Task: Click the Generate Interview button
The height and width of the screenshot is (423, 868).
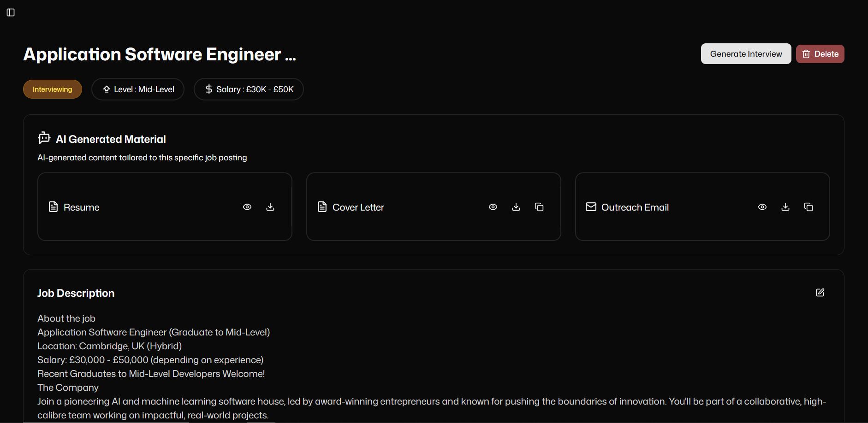Action: click(746, 53)
